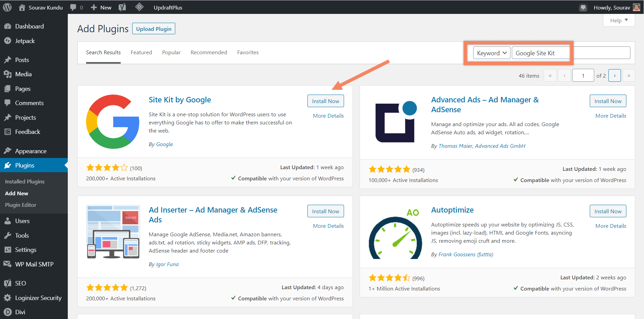Open the SEO menu in sidebar
The height and width of the screenshot is (319, 644).
20,283
